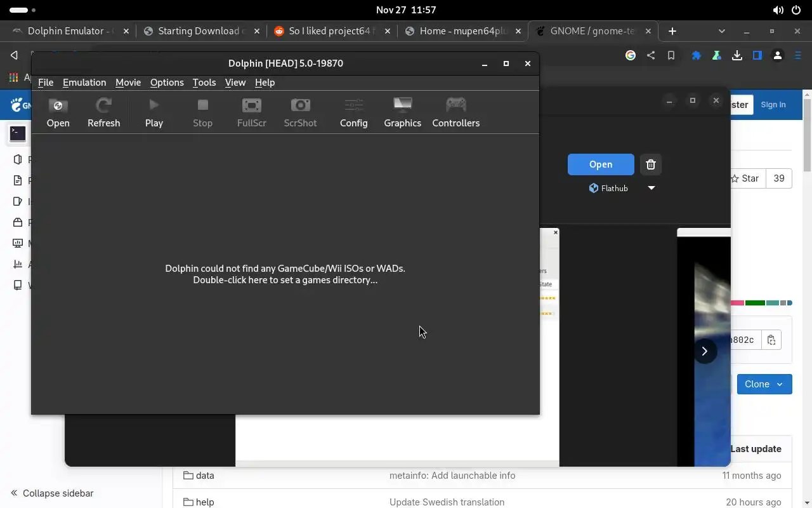
Task: Open the Help menu in Dolphin
Action: [265, 83]
